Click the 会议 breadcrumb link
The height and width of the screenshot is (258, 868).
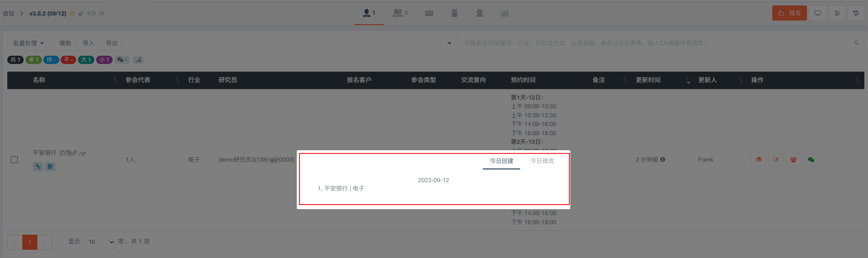coord(9,14)
